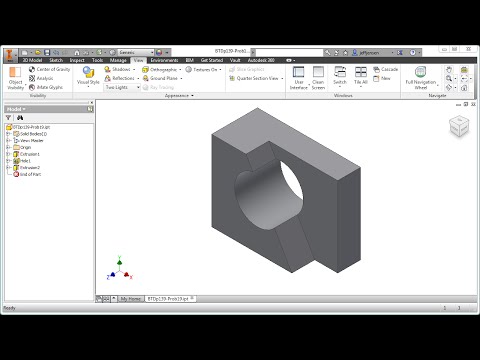Switch to the Tools ribbon tab
The image size is (480, 360).
97,60
